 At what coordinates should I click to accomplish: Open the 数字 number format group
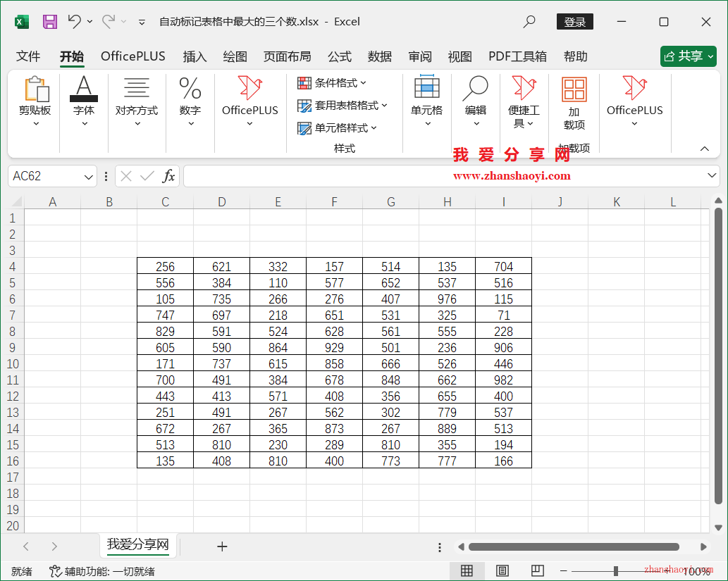click(x=190, y=101)
